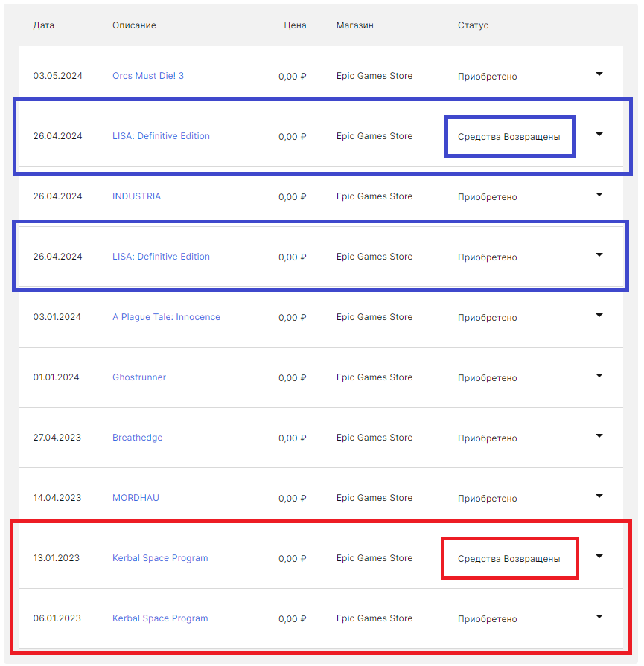The height and width of the screenshot is (666, 644).
Task: Click the MORDHAU link
Action: pos(136,498)
